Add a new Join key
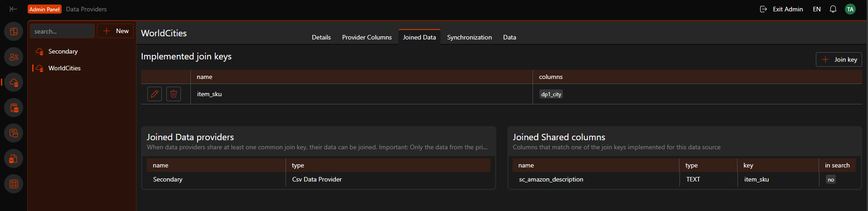The width and height of the screenshot is (868, 211). (x=839, y=59)
